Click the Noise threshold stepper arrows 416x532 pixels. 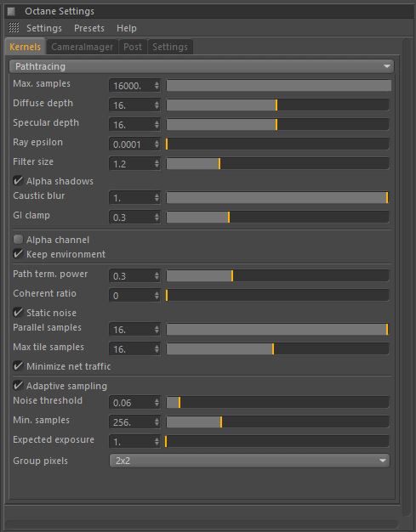click(157, 403)
